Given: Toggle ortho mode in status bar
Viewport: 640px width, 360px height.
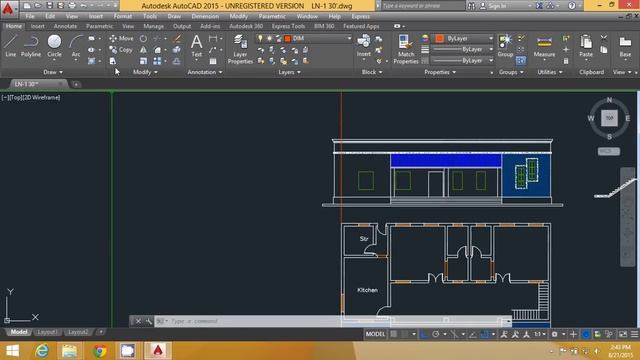Looking at the screenshot, I should click(x=424, y=334).
